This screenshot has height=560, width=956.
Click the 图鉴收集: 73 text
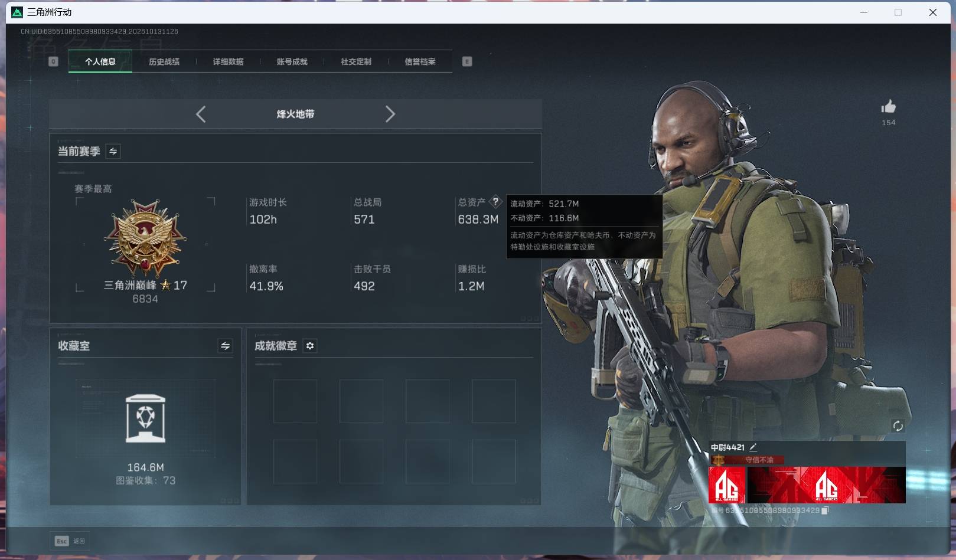(145, 480)
